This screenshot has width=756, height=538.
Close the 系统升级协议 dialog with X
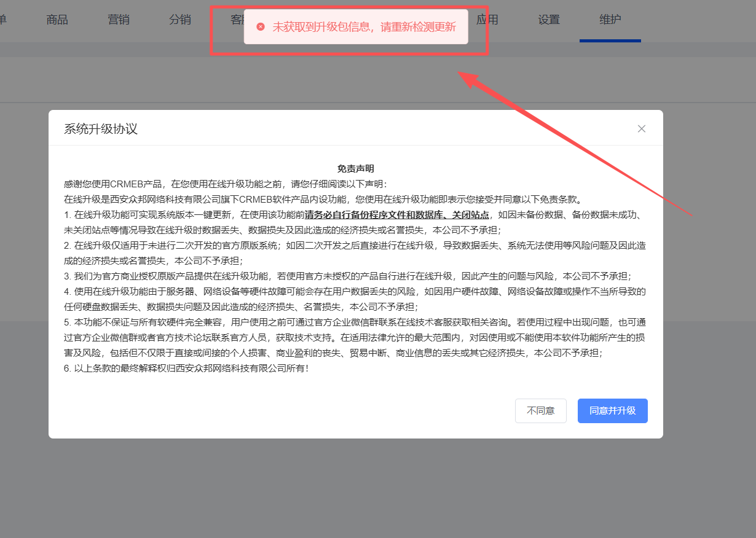pyautogui.click(x=641, y=128)
